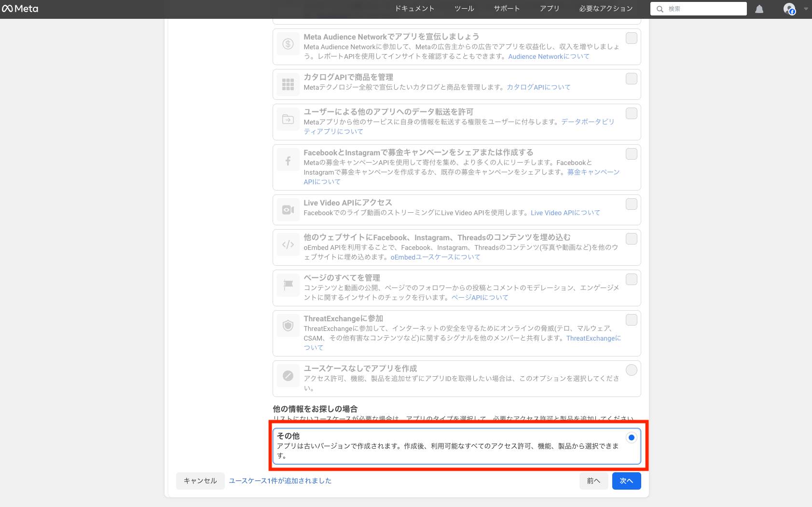
Task: Click the dollar icon for Meta Audience Network
Action: pyautogui.click(x=288, y=44)
